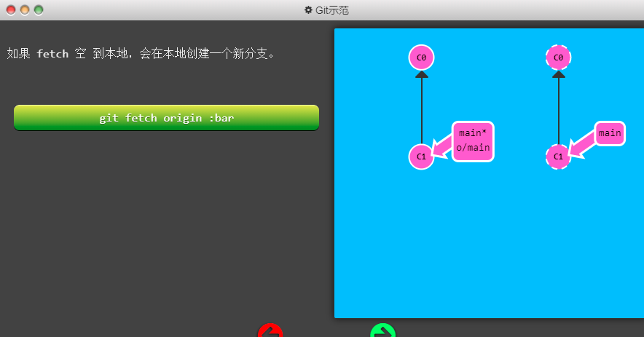Select local commit node C0

coord(421,58)
